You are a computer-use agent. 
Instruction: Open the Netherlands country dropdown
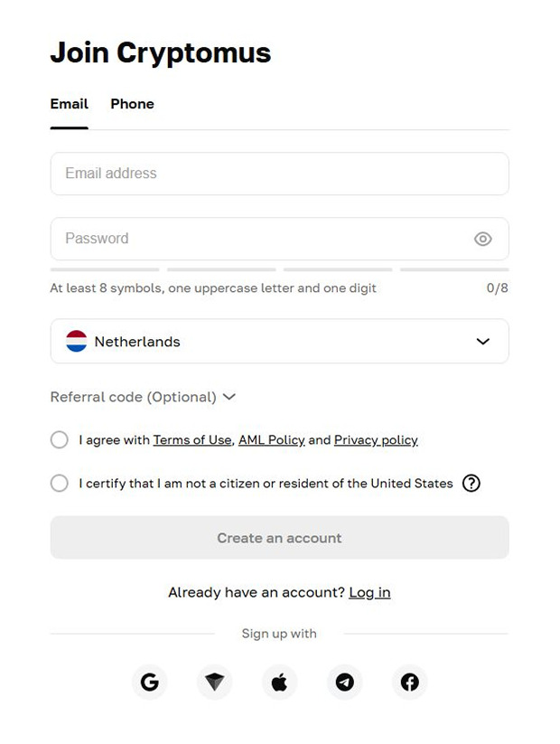pyautogui.click(x=279, y=341)
